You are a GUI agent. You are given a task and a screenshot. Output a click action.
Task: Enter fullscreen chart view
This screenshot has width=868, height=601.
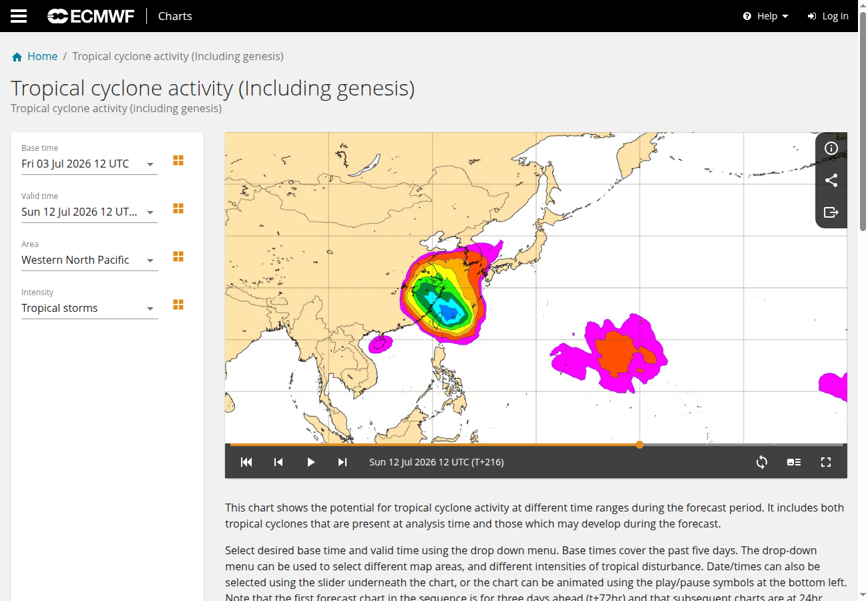pyautogui.click(x=826, y=462)
